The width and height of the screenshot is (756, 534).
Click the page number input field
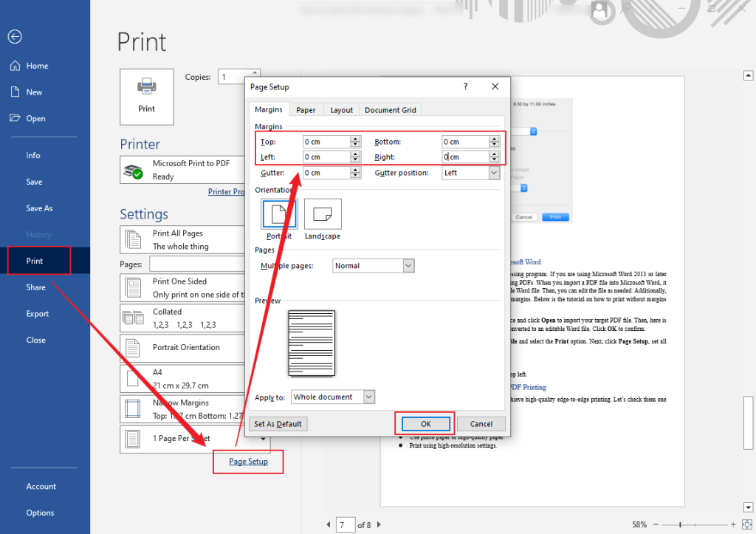[345, 524]
